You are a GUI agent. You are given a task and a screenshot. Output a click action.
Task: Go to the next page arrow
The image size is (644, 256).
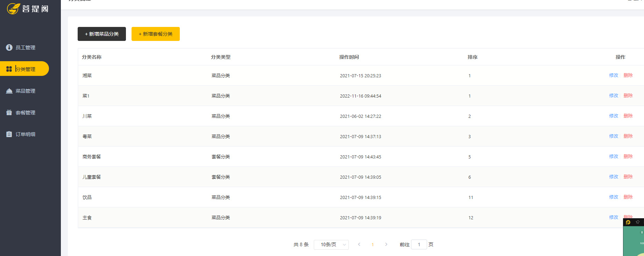point(386,244)
